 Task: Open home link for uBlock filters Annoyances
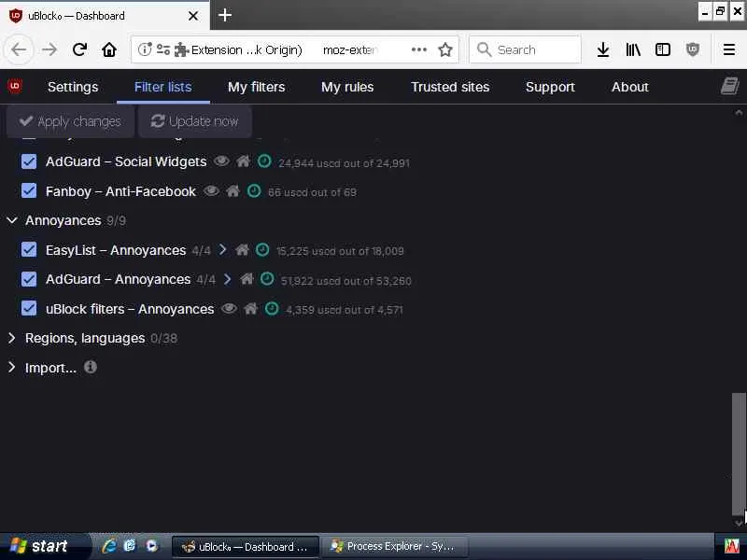[251, 309]
